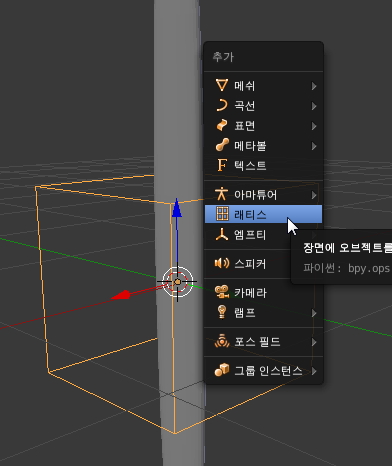Viewport: 392px width, 466px height.
Task: Add a 래티스 object
Action: [x=263, y=214]
